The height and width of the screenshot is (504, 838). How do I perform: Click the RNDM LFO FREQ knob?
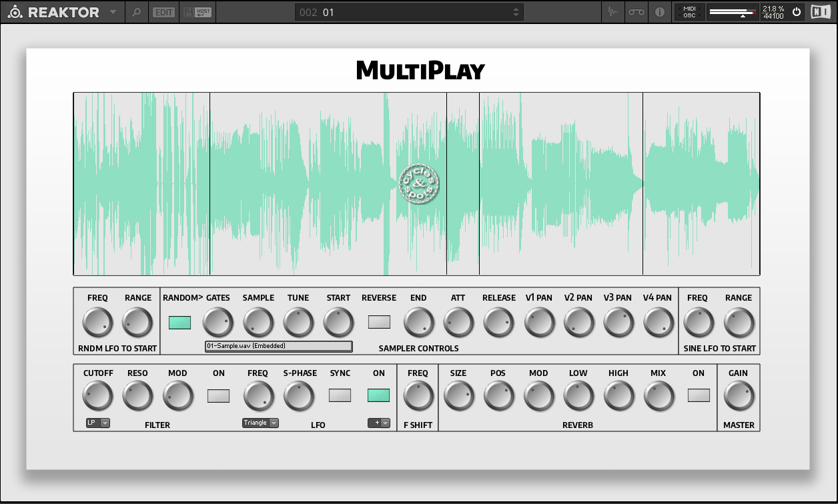click(x=97, y=323)
